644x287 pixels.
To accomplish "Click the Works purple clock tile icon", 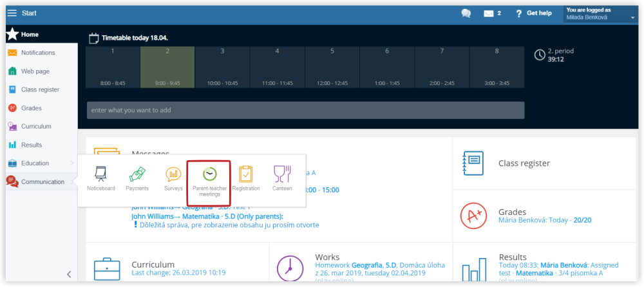I will 290,269.
